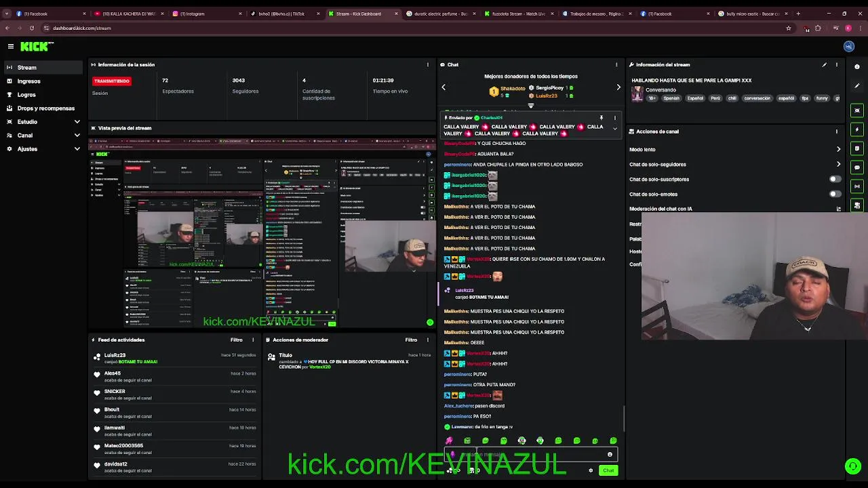Toggle the channel actions panel icon in the right rail

(x=857, y=205)
